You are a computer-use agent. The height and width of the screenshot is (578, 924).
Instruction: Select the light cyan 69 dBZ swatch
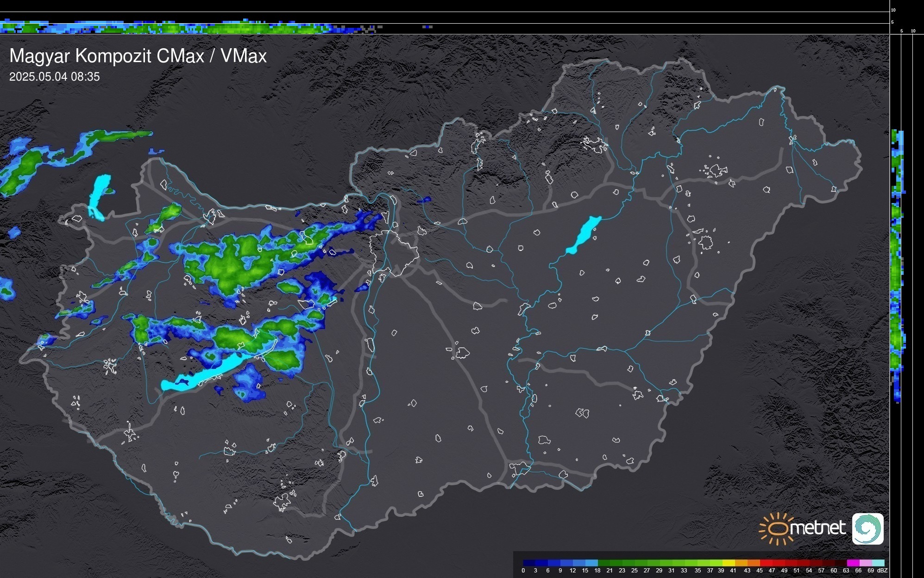[878, 563]
